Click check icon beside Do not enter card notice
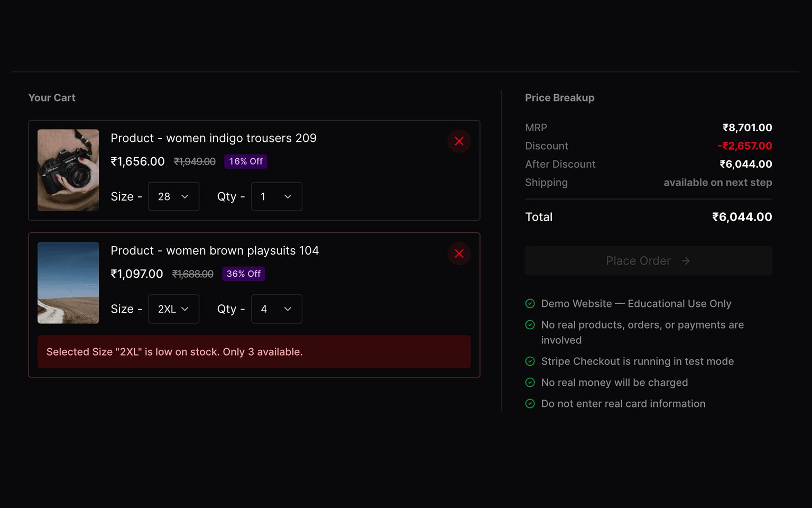The image size is (812, 508). [x=530, y=404]
